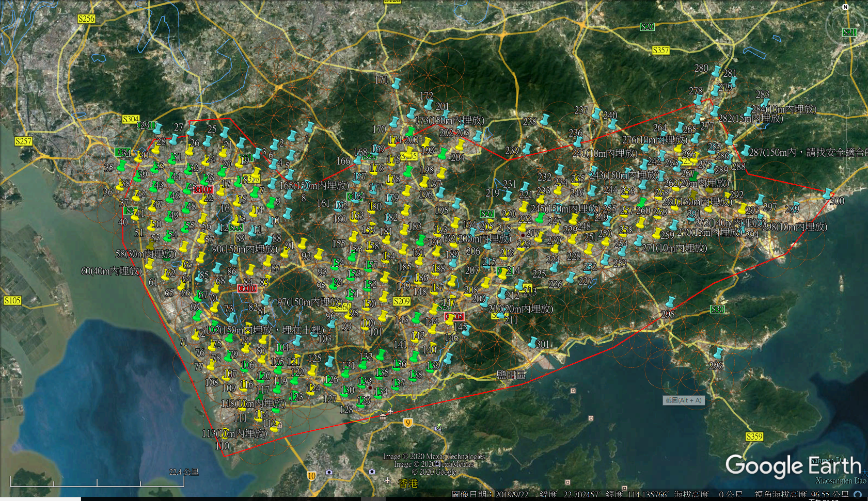The width and height of the screenshot is (868, 501).
Task: Click the Google Earth logo
Action: point(793,466)
